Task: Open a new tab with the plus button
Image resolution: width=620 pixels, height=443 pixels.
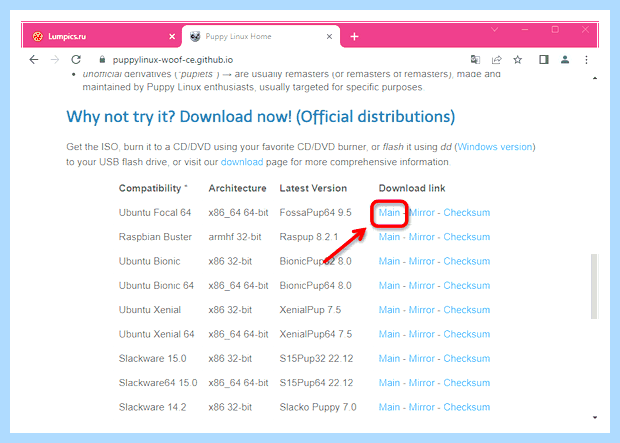Action: point(354,37)
